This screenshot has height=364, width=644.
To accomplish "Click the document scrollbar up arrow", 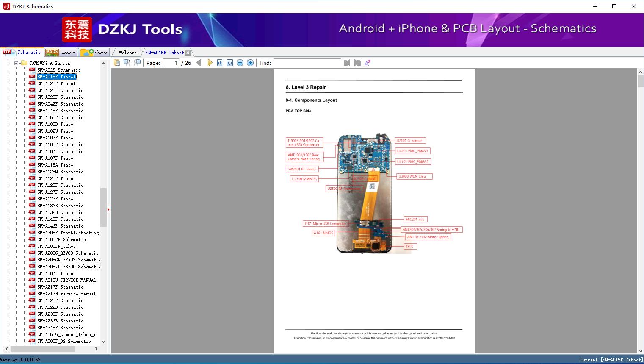I will (x=641, y=72).
